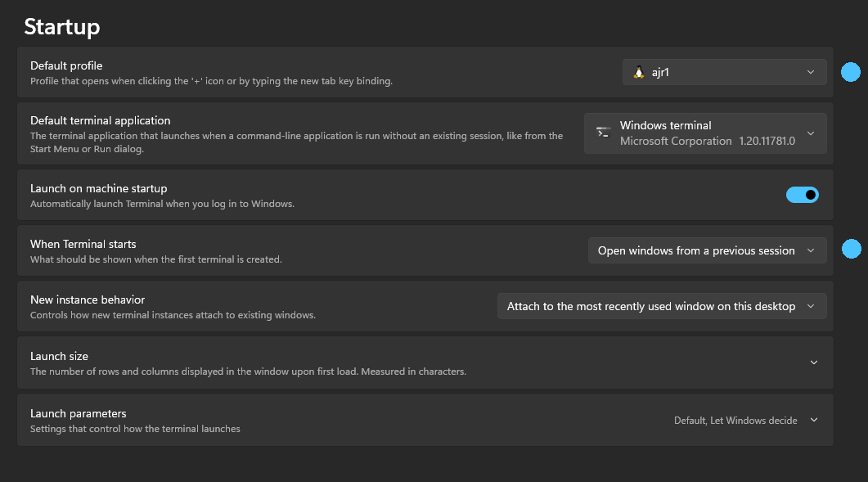Open the New instance behavior dropdown
Image resolution: width=868 pixels, height=482 pixels.
(661, 306)
